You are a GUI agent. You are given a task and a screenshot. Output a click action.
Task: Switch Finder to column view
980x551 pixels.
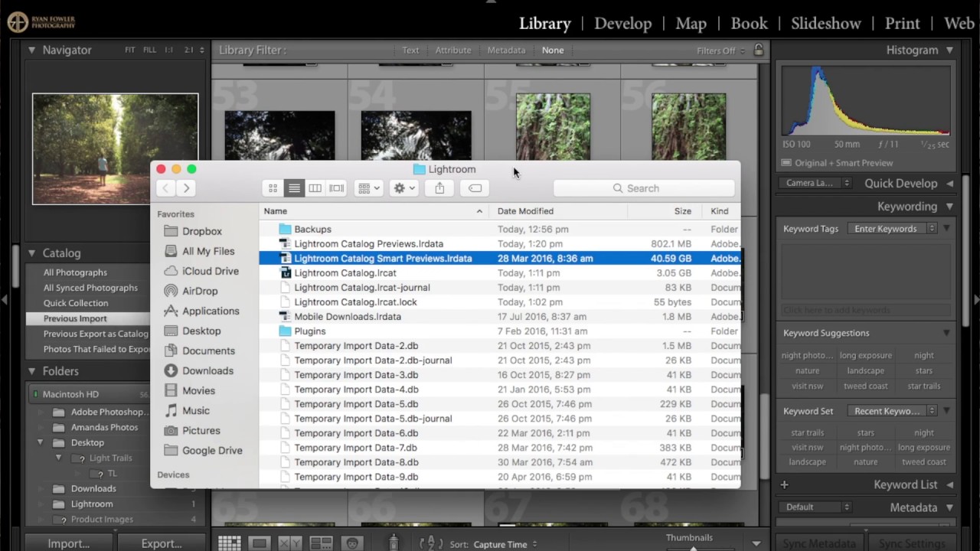(x=315, y=188)
